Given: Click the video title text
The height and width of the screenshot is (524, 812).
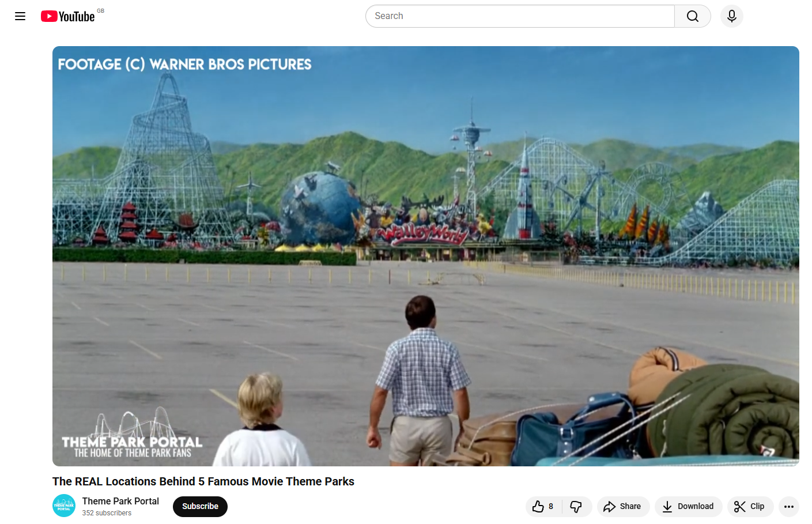Looking at the screenshot, I should 203,481.
